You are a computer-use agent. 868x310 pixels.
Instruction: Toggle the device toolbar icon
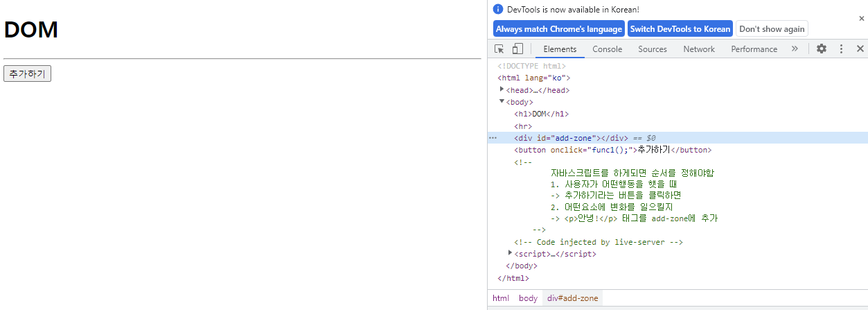[x=517, y=49]
